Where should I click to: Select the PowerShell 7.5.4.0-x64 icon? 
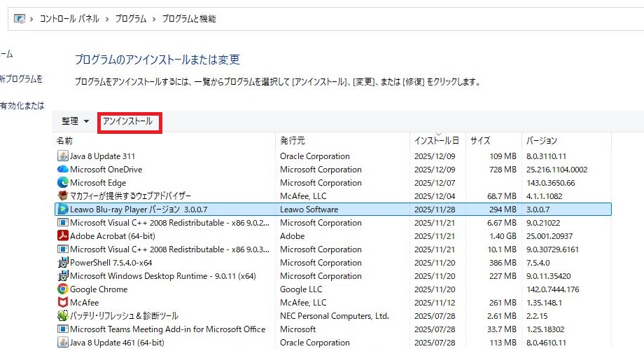click(x=62, y=263)
